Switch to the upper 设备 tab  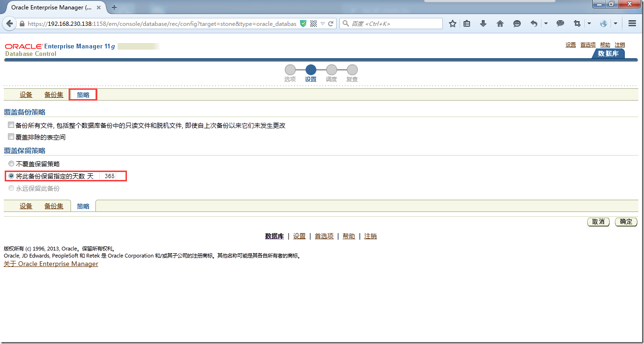coord(26,94)
